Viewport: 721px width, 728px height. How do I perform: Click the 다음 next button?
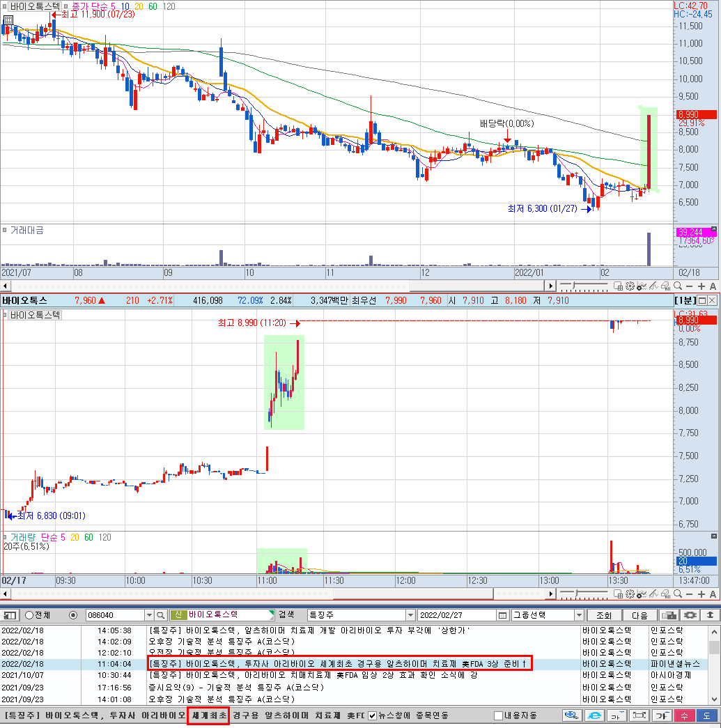click(639, 615)
